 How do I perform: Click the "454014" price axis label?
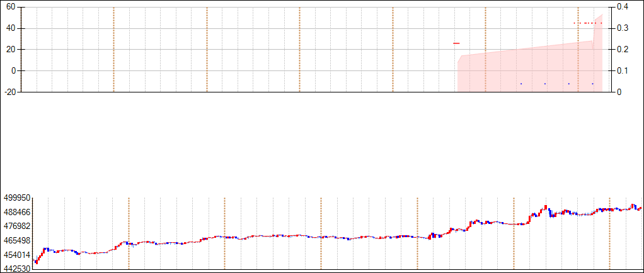point(17,255)
